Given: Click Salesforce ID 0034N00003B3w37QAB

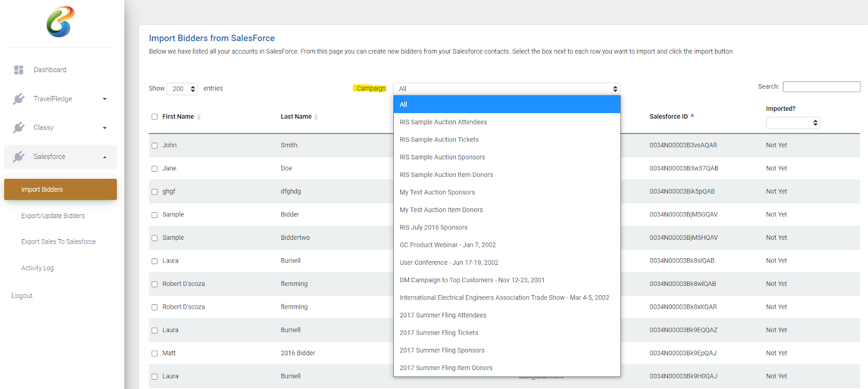Looking at the screenshot, I should (684, 168).
